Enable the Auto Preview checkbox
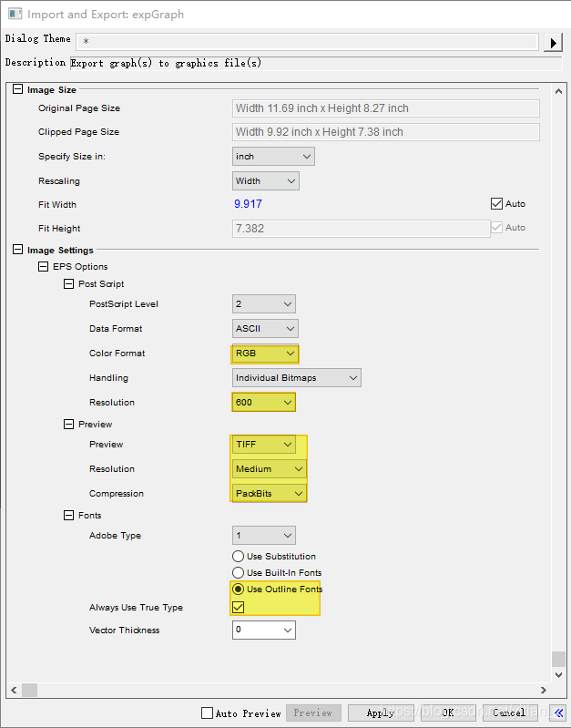The image size is (571, 728). [x=207, y=713]
